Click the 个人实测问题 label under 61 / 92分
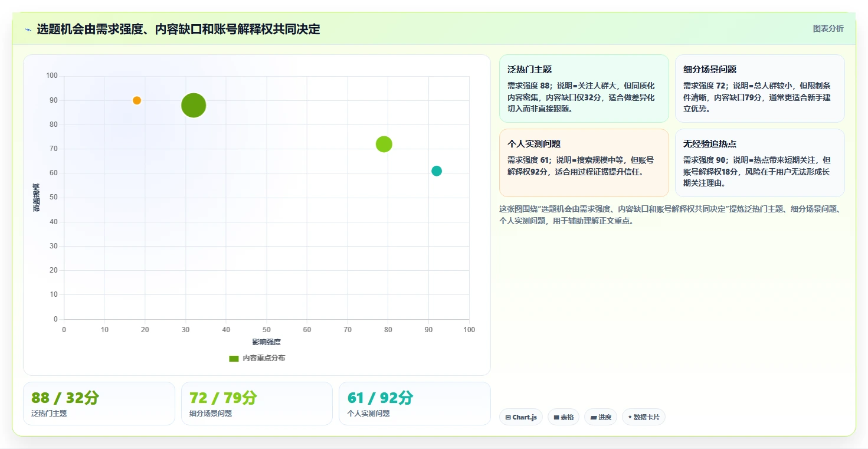 point(369,414)
